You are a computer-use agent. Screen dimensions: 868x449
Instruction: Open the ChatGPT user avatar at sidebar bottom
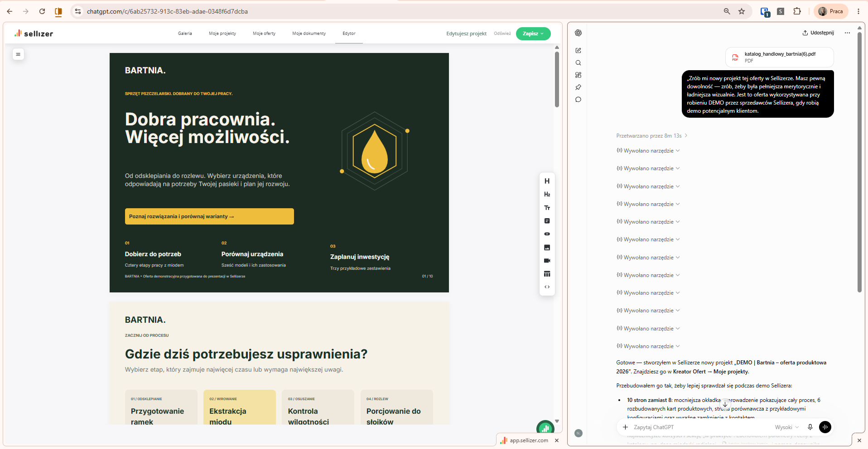click(x=578, y=433)
